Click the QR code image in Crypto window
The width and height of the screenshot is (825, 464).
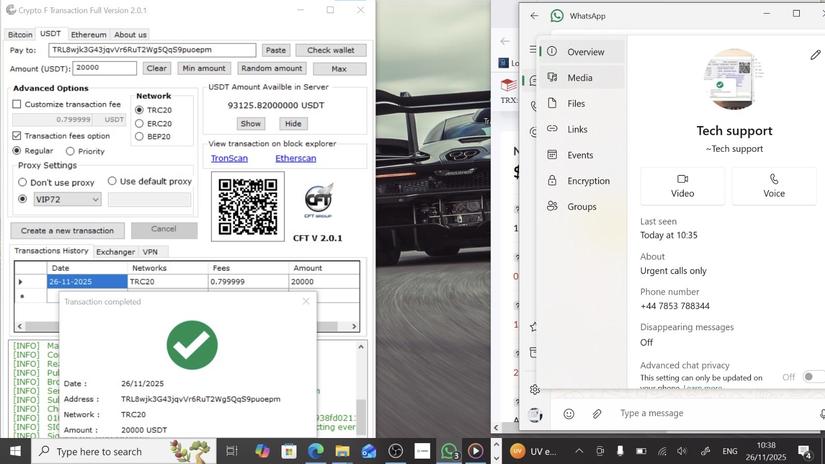248,206
